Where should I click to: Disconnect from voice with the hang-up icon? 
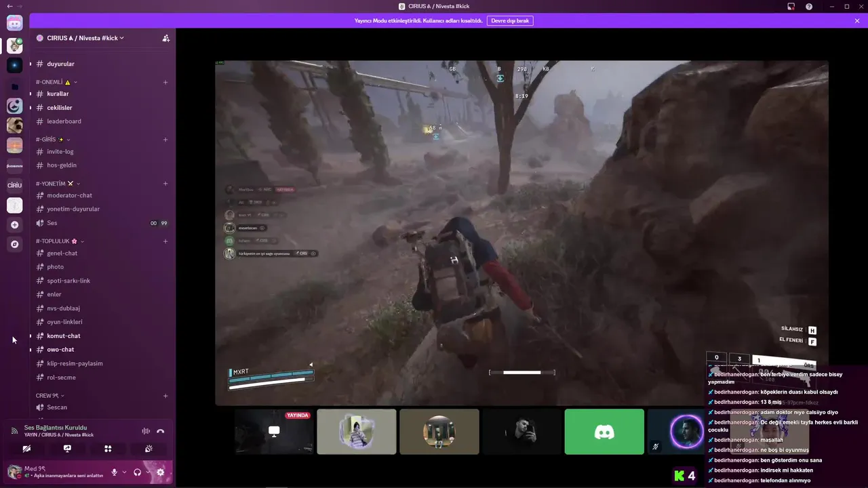(x=160, y=431)
